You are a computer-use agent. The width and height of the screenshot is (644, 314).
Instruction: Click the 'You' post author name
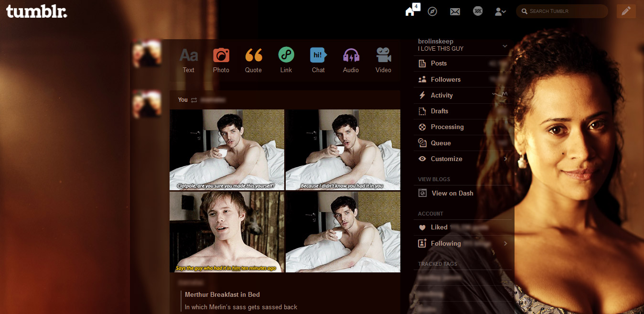pos(183,100)
